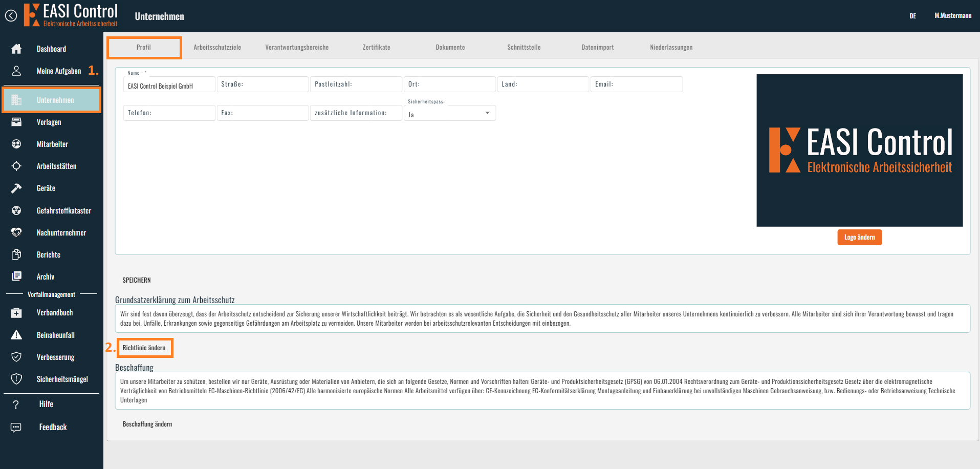Switch to the Zertifikate tab

(377, 47)
